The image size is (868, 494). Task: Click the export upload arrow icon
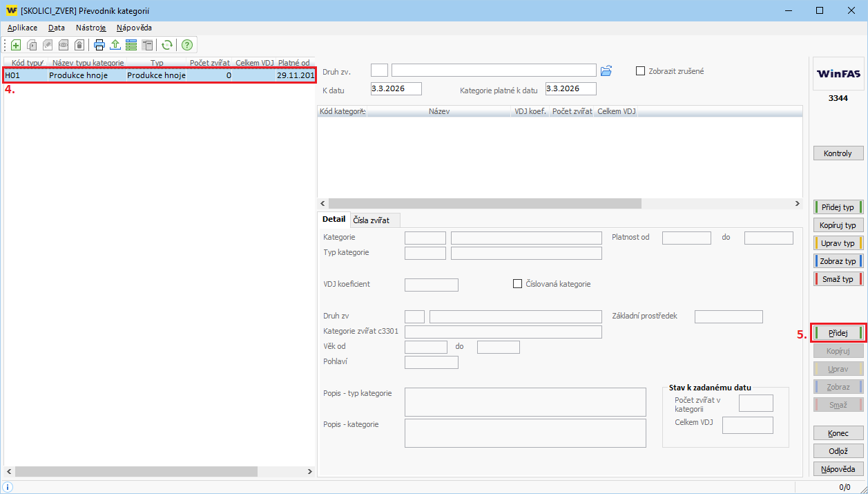(x=115, y=46)
